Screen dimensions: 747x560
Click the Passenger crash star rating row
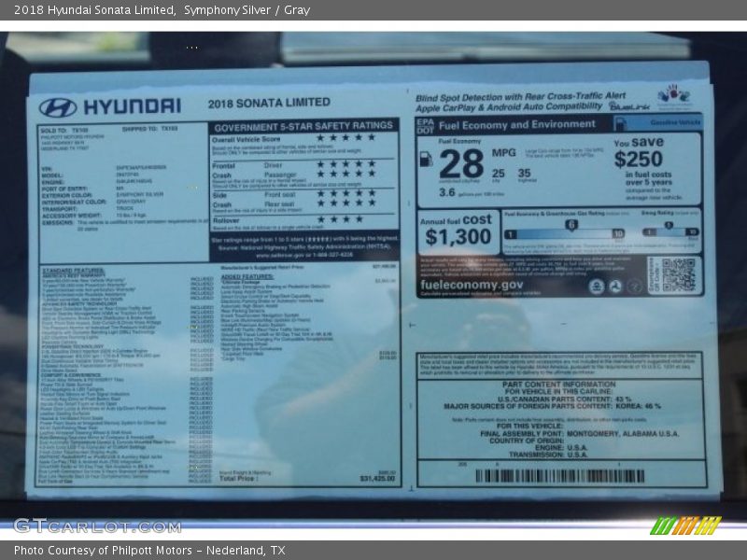coord(345,174)
